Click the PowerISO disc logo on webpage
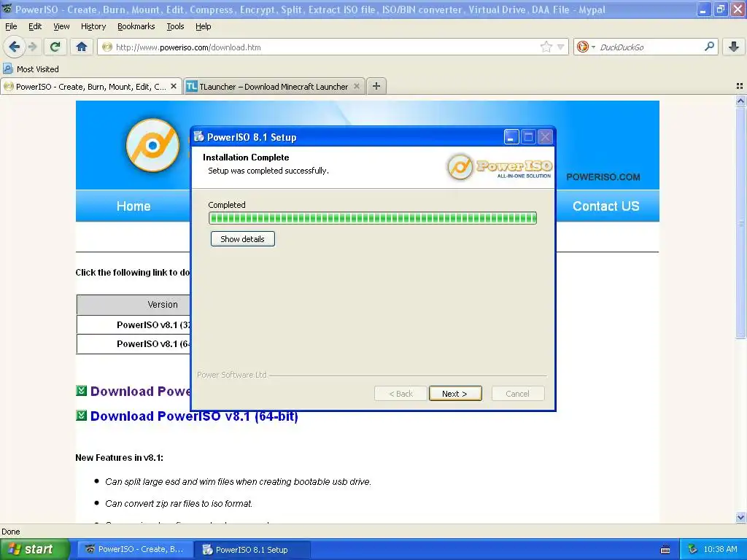 152,145
